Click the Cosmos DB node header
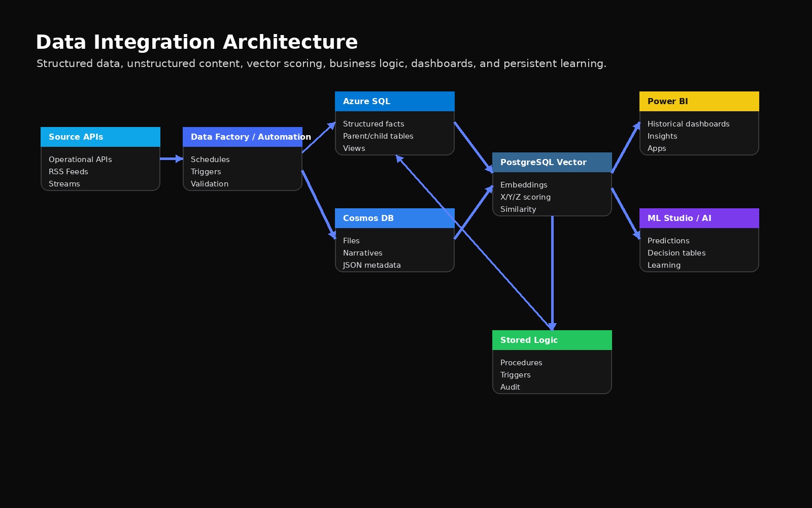812x508 pixels. tap(395, 218)
